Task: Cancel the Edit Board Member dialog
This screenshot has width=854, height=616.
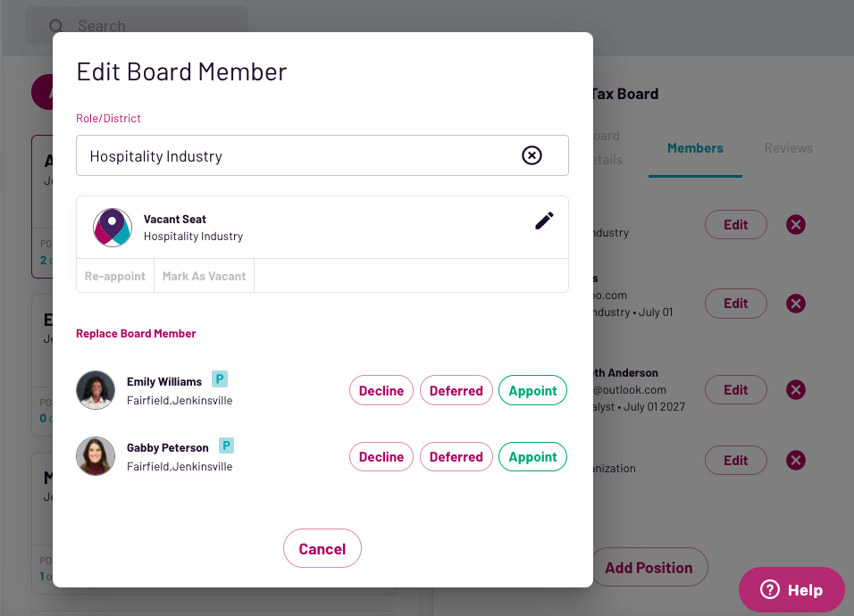Action: [322, 549]
